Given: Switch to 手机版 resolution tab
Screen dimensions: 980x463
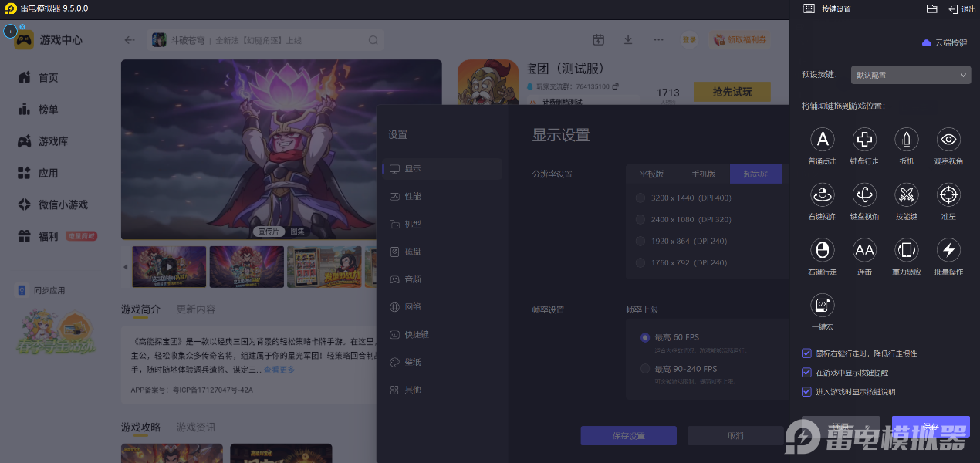Looking at the screenshot, I should (x=704, y=174).
